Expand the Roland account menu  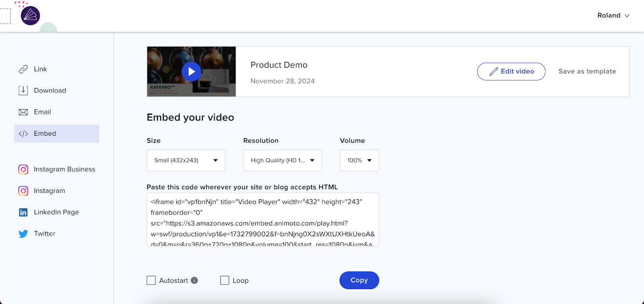pyautogui.click(x=613, y=15)
